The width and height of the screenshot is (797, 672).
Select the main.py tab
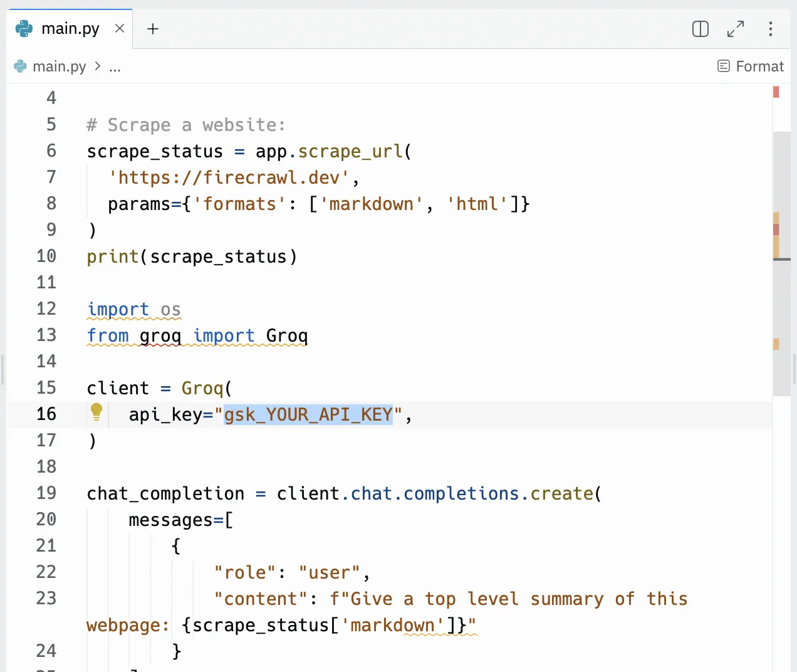pyautogui.click(x=70, y=29)
